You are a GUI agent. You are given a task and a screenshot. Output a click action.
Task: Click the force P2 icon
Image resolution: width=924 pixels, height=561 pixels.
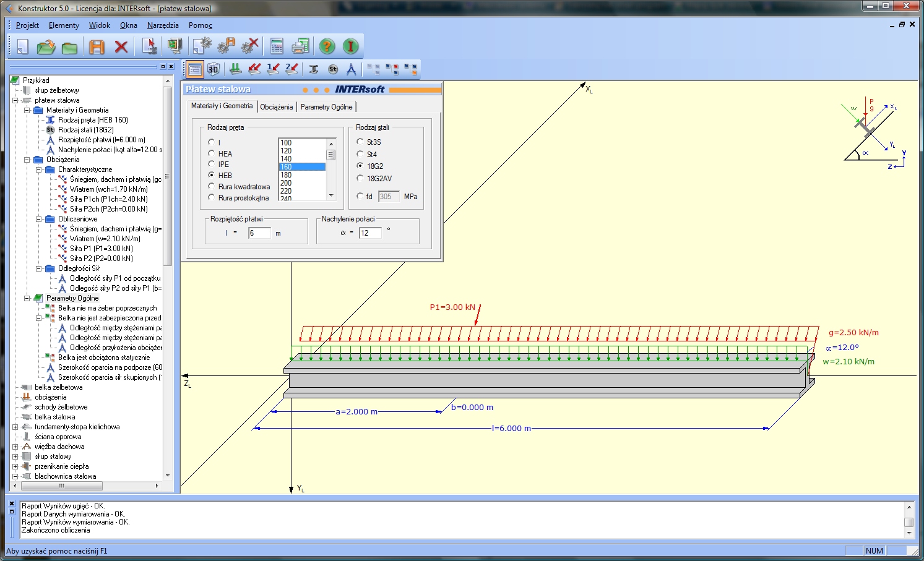292,69
